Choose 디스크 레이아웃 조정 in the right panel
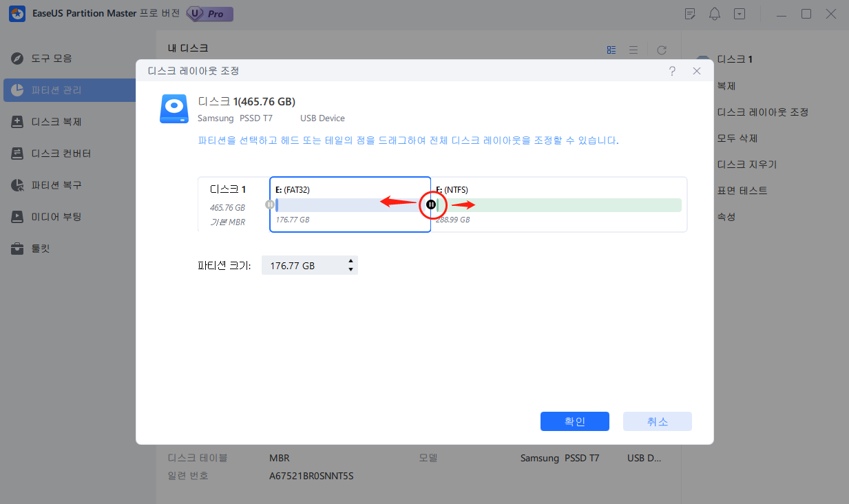The height and width of the screenshot is (504, 849). click(x=762, y=112)
